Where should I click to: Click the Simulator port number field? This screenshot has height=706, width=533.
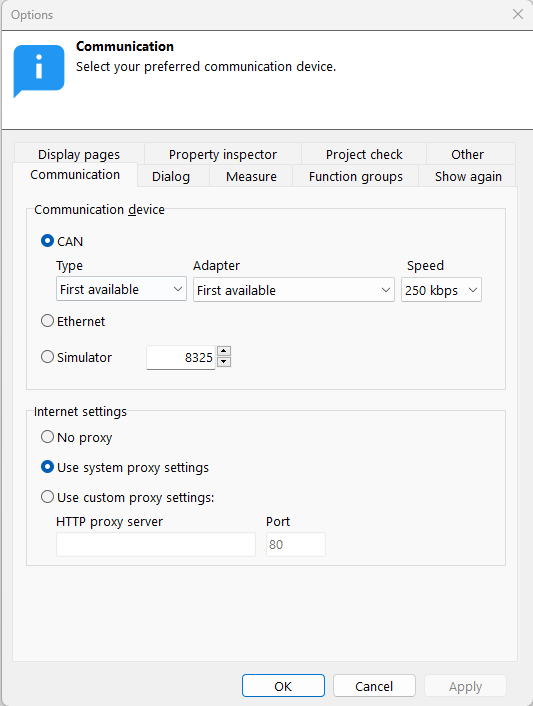pyautogui.click(x=181, y=358)
